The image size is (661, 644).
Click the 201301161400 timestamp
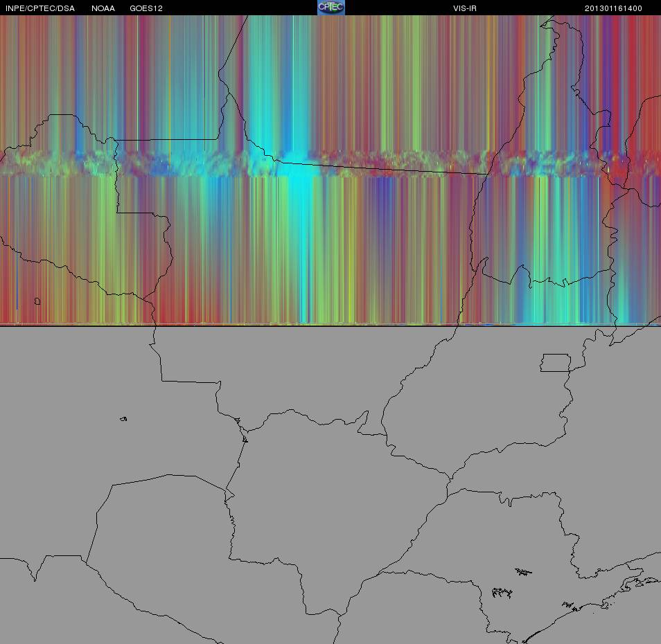point(613,8)
